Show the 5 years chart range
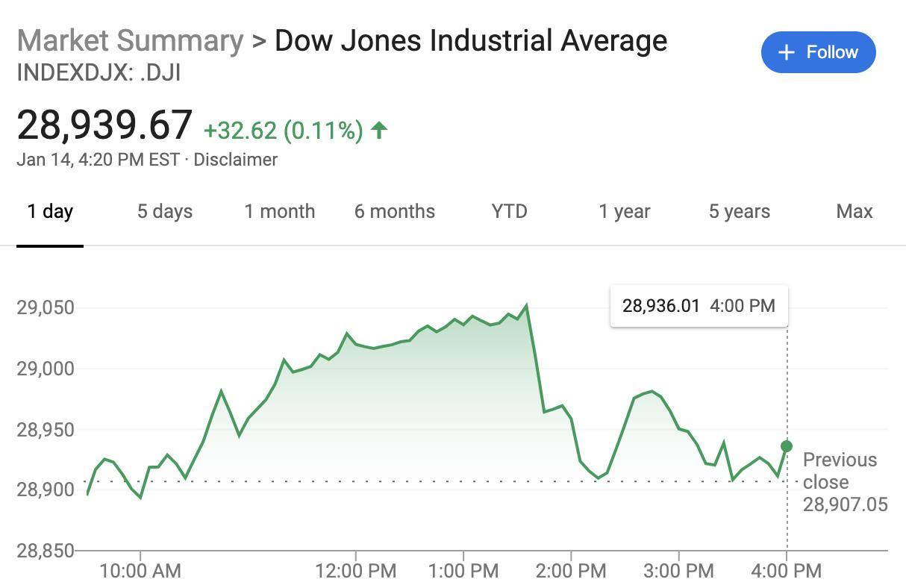906x588 pixels. click(x=739, y=212)
